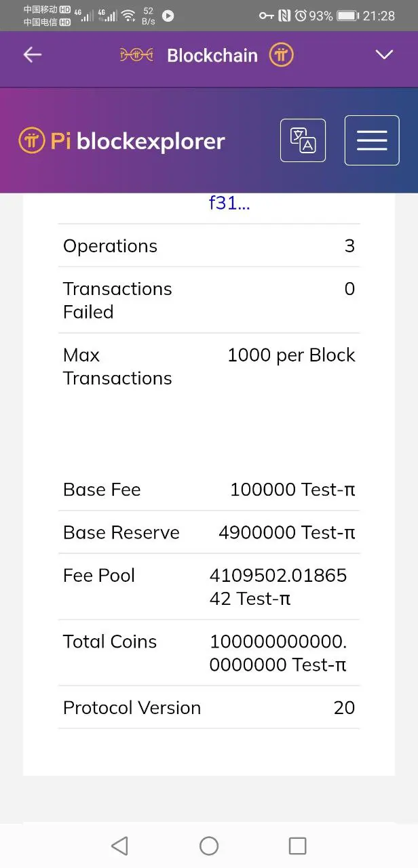Tap the Pi blockexplorer logo icon
418x868 pixels.
pyautogui.click(x=31, y=141)
